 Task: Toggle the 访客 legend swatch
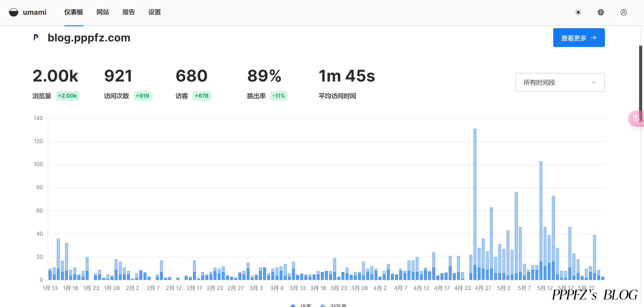(x=293, y=305)
